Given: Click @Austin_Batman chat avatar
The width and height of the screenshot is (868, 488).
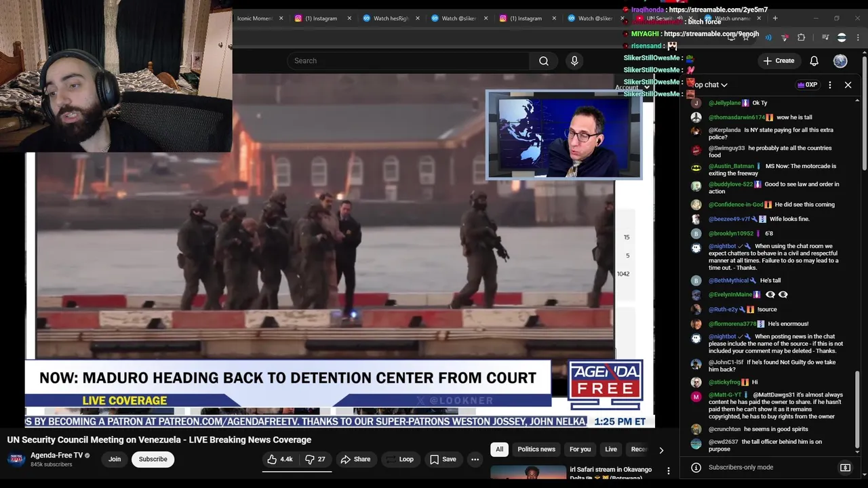Looking at the screenshot, I should (696, 167).
